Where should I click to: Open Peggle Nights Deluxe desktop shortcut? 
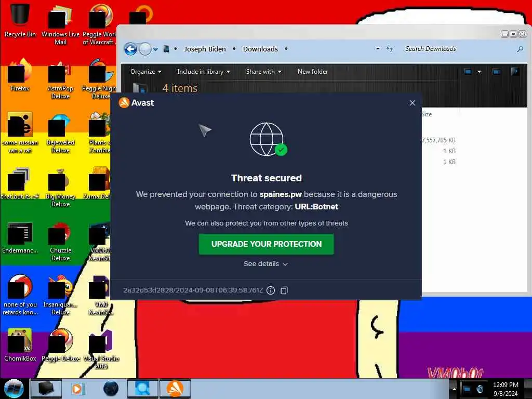point(99,79)
